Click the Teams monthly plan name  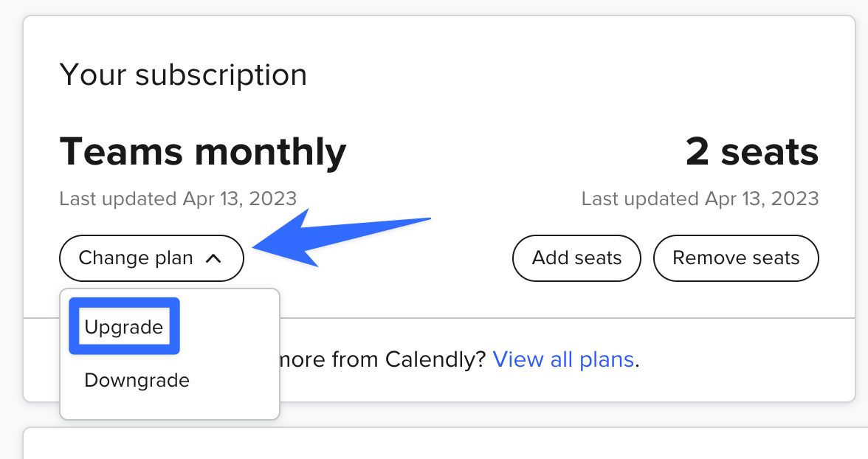coord(202,152)
